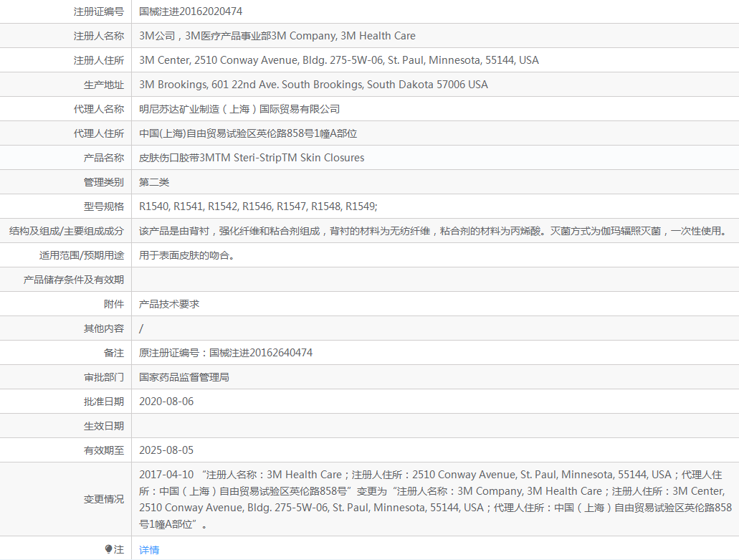Click the 生效日期 label
739x560 pixels.
(x=104, y=426)
